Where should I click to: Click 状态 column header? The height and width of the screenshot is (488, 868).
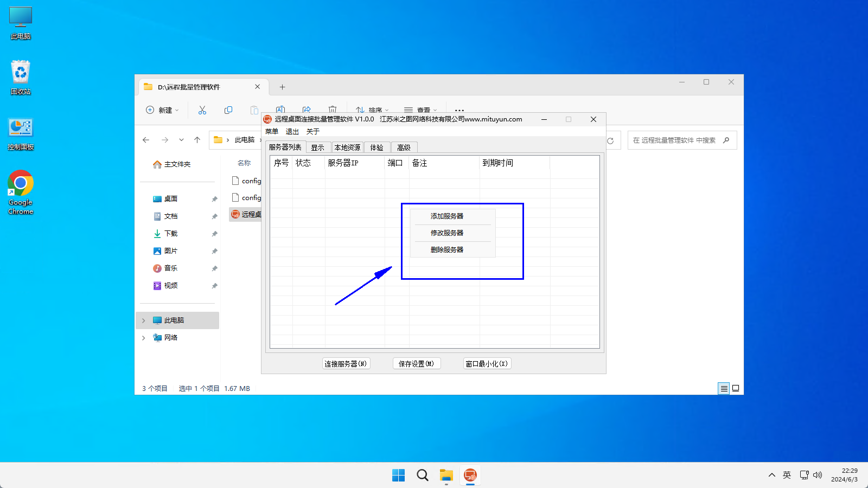coord(309,163)
